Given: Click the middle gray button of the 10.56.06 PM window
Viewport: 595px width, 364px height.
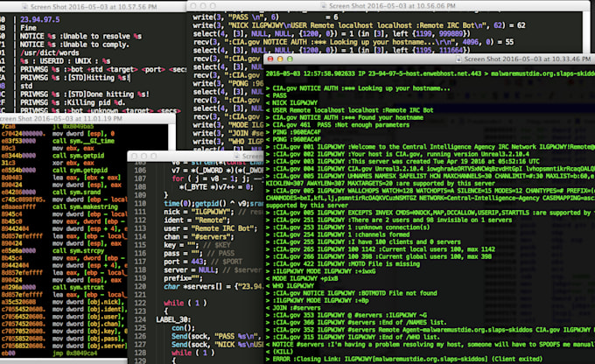Looking at the screenshot, I should click(203, 6).
